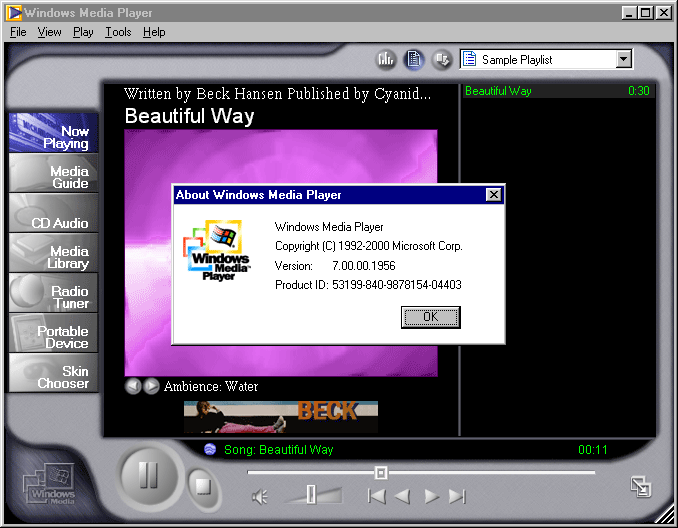Open the Sample Playlist dropdown
The height and width of the screenshot is (528, 678).
(547, 59)
